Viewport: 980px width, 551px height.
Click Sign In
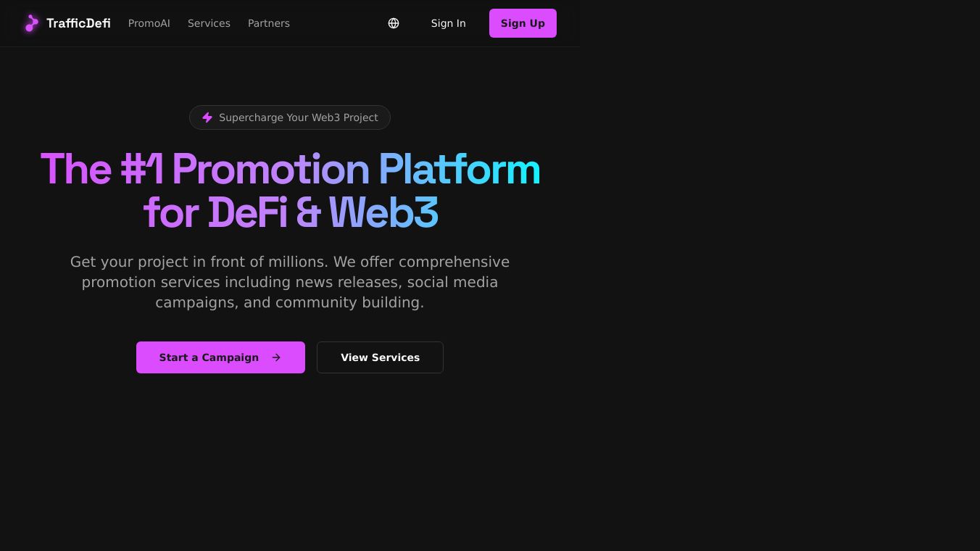click(448, 23)
